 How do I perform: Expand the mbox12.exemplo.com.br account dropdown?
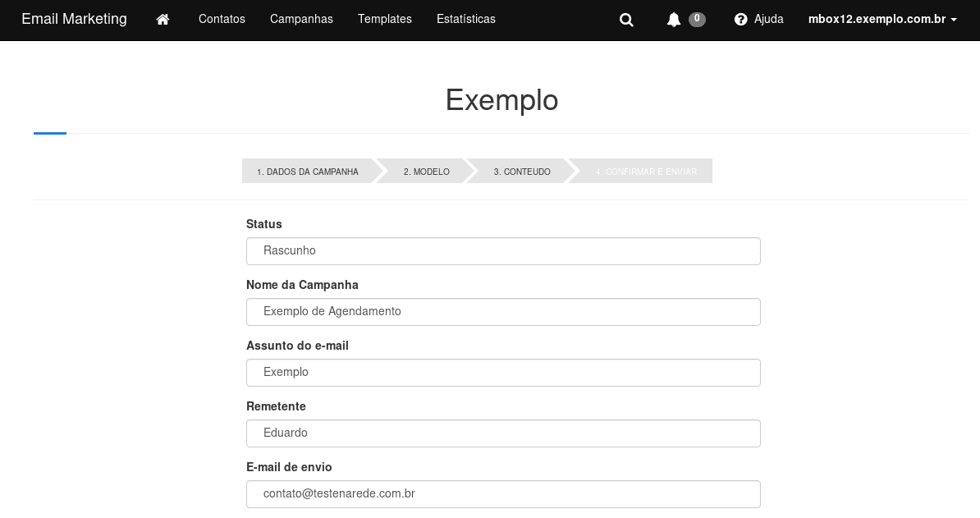[882, 19]
